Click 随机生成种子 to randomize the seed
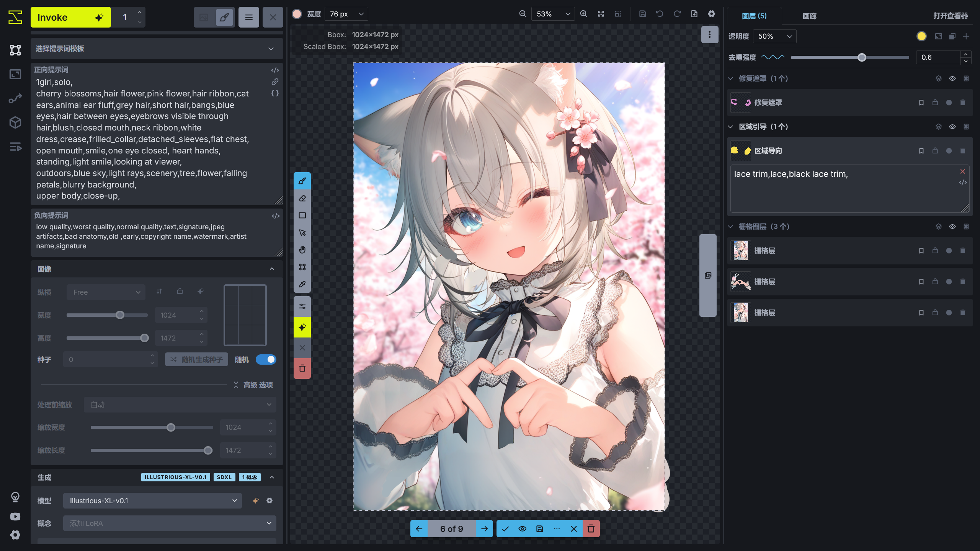 [x=196, y=359]
